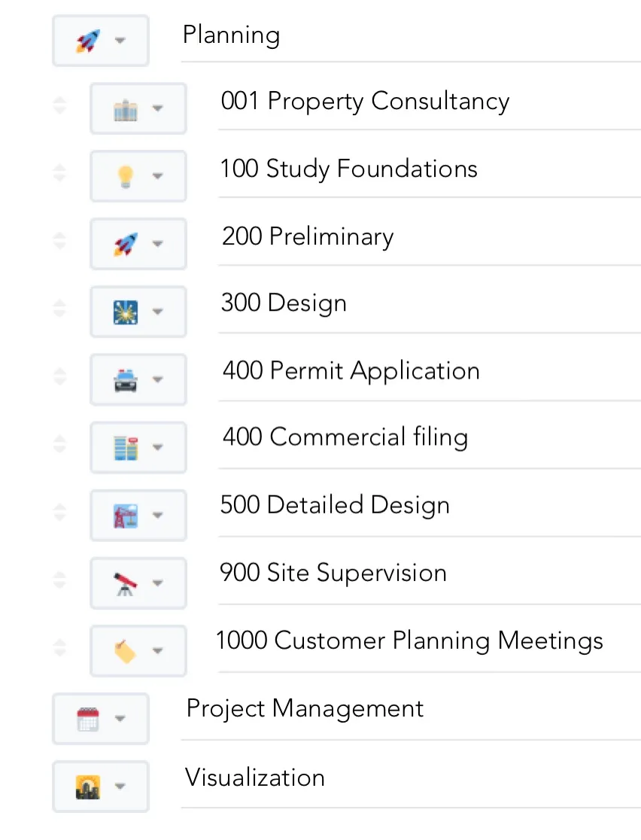The image size is (641, 840).
Task: Click the police car icon for Permit Application
Action: tap(126, 379)
